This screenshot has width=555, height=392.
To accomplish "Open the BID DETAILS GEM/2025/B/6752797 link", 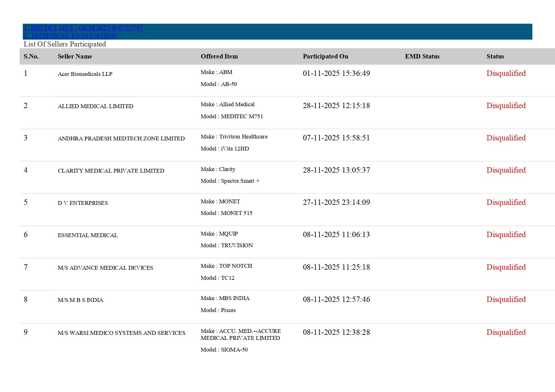I will pyautogui.click(x=83, y=28).
